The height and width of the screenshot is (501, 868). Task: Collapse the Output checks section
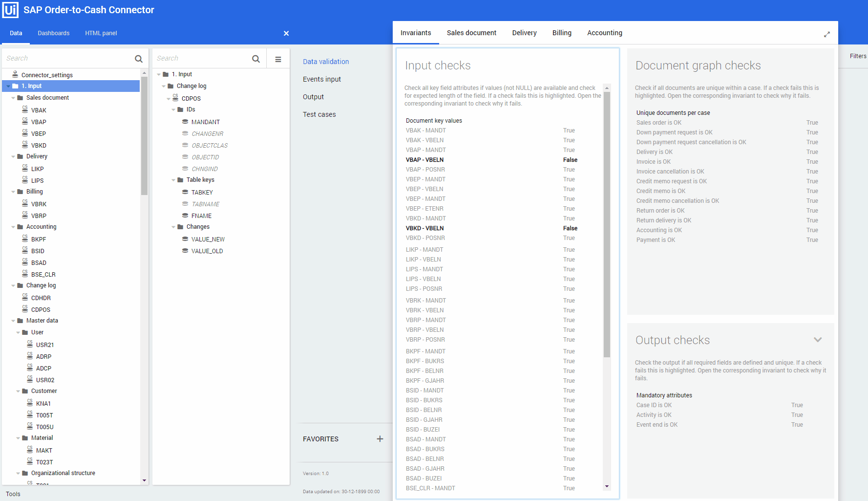[x=818, y=339]
